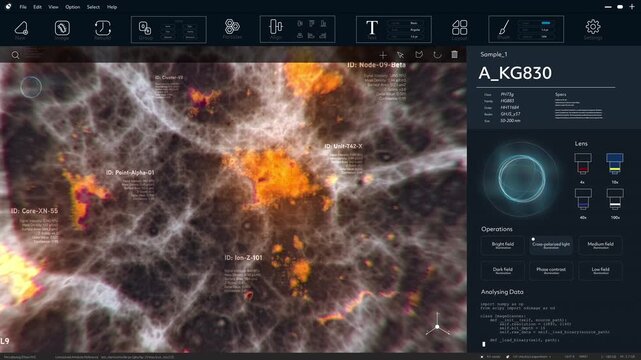
Task: Select the ID: Unit-742-X annotation
Action: [343, 146]
